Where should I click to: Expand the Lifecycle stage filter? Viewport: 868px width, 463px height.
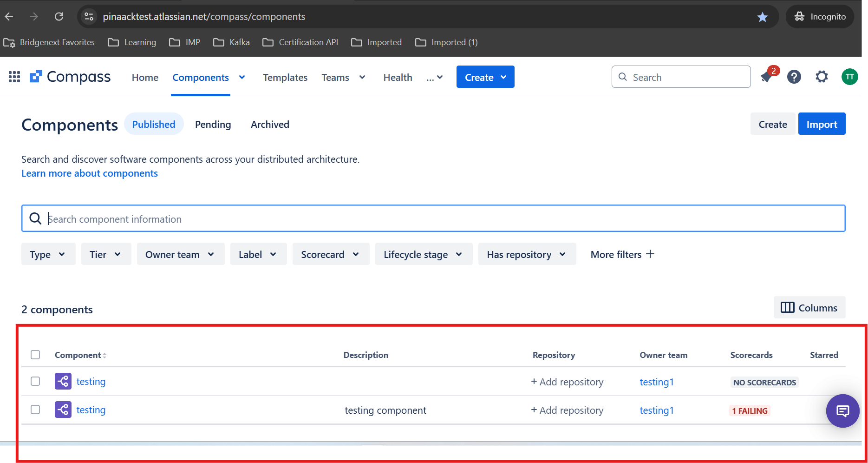(x=424, y=254)
